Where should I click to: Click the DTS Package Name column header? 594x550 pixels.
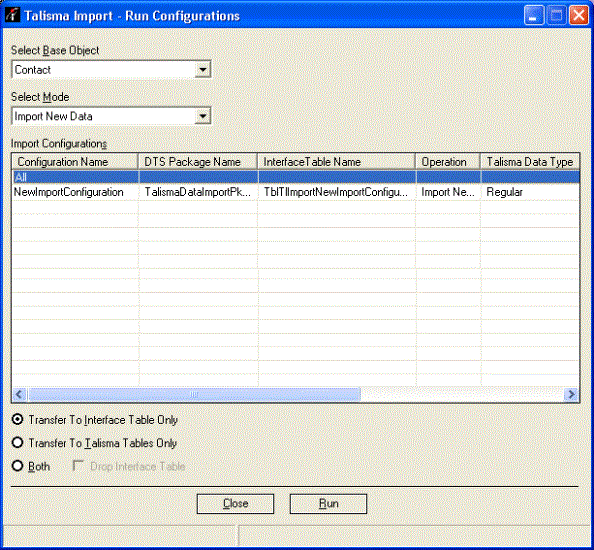coord(198,162)
